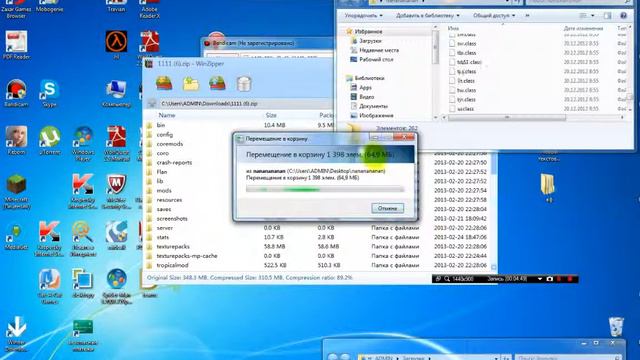Click the first WinZipper toolbar icon

164,83
